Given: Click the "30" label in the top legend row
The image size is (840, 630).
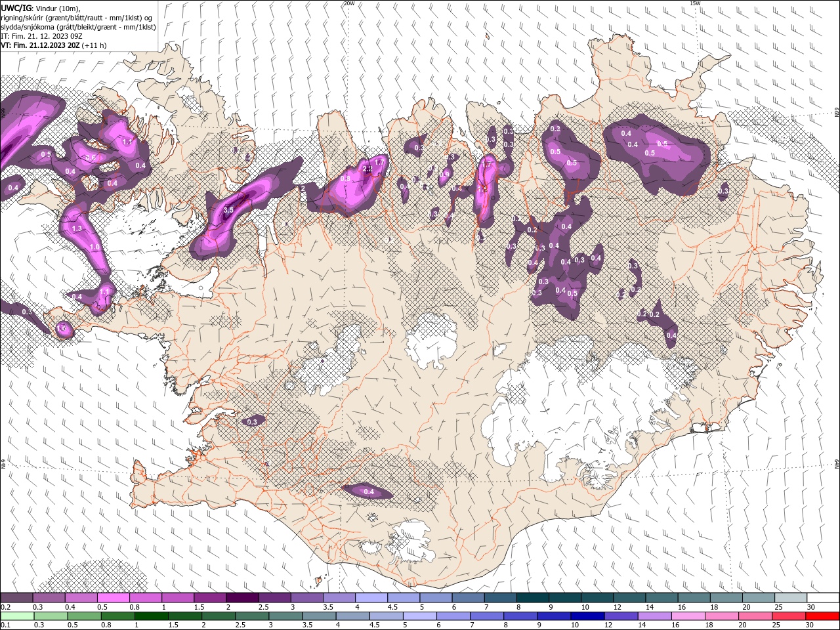Looking at the screenshot, I should [811, 607].
